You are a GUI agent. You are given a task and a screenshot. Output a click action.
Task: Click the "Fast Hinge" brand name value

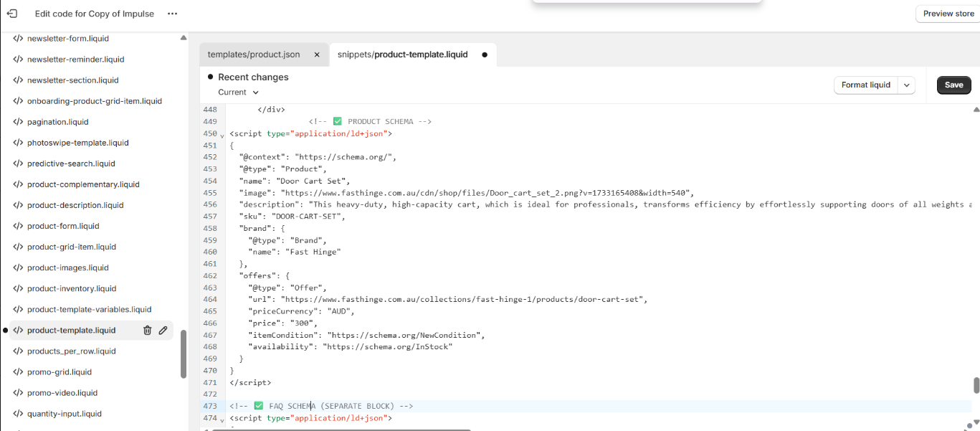313,252
